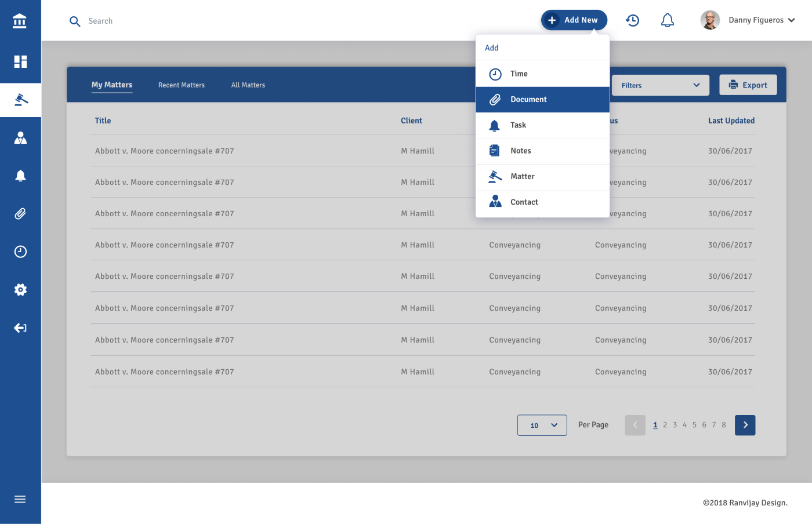Expand the hamburger menu at sidebar bottom
Viewport: 812px width, 524px height.
20,499
